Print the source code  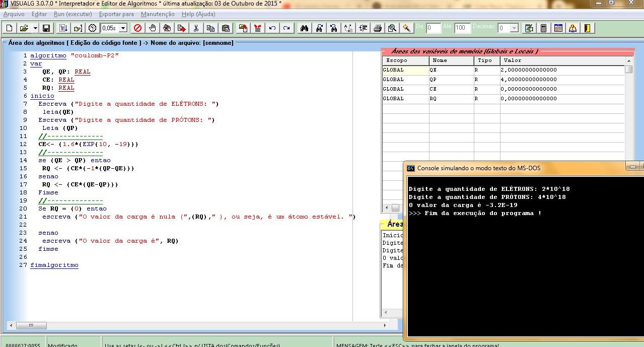[x=378, y=28]
